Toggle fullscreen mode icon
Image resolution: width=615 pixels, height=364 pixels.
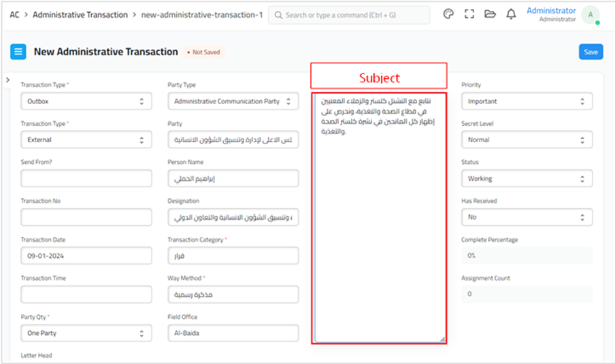469,14
